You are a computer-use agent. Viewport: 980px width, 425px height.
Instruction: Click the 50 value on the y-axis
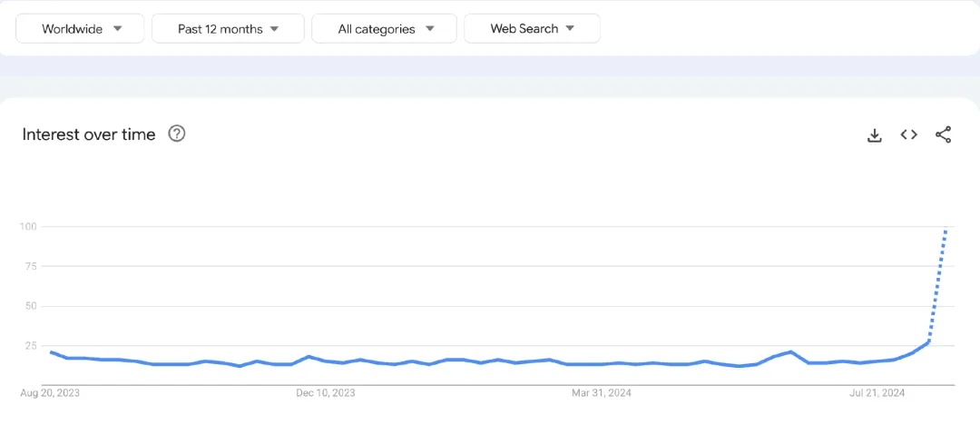31,306
